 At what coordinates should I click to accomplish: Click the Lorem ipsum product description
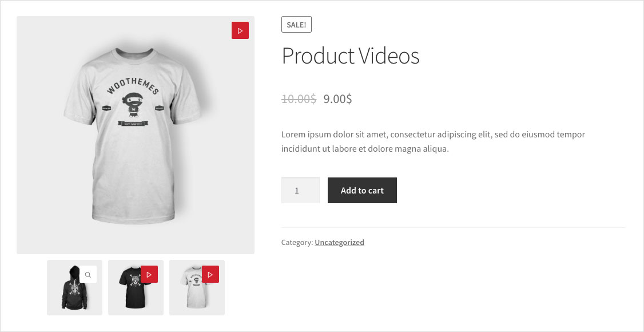[x=432, y=142]
